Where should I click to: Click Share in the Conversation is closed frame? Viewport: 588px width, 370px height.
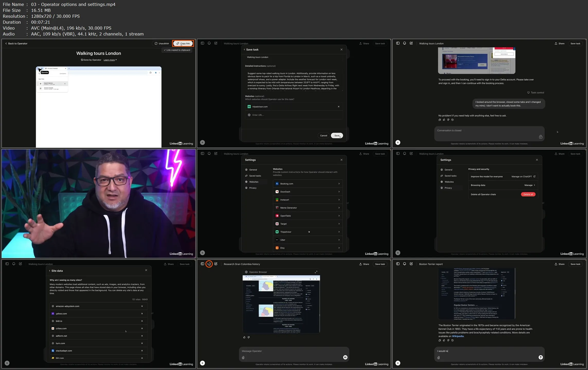pyautogui.click(x=559, y=43)
